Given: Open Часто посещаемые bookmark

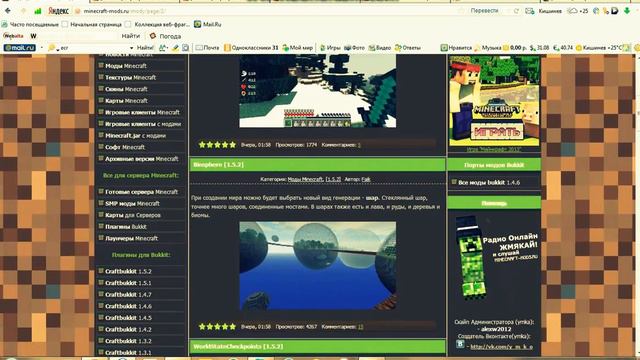Looking at the screenshot, I should 31,24.
